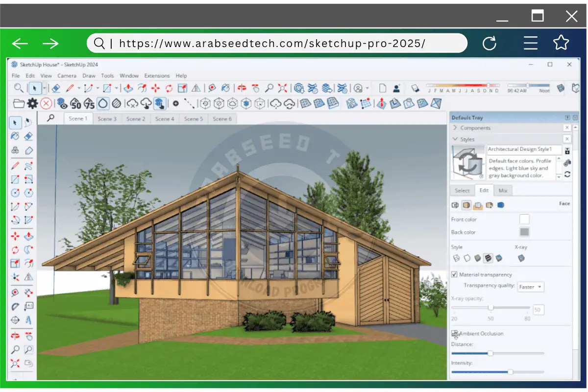Screen dimensions: 588x392
Task: Click the Zoom Extents icon in top toolbar
Action: tap(282, 88)
